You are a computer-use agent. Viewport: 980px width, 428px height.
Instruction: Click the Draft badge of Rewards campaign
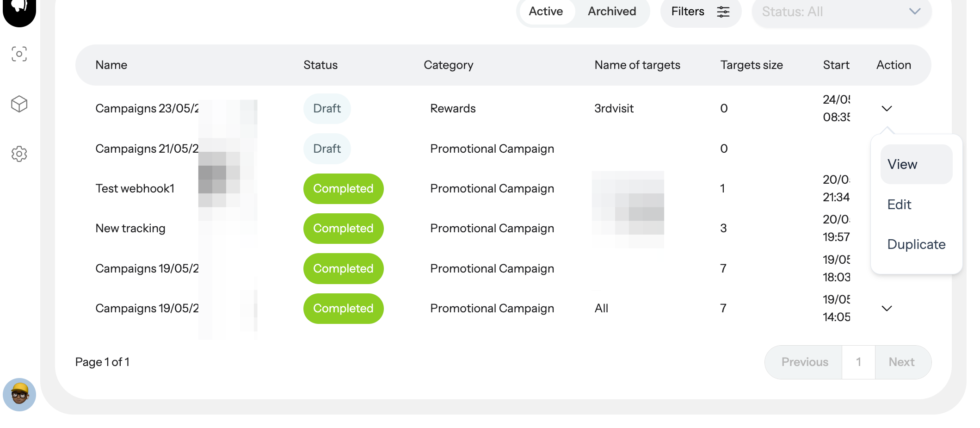(327, 109)
